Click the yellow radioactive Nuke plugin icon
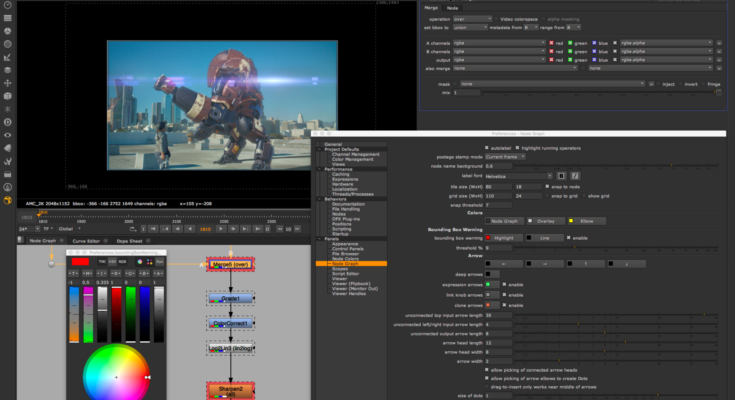 pos(8,200)
